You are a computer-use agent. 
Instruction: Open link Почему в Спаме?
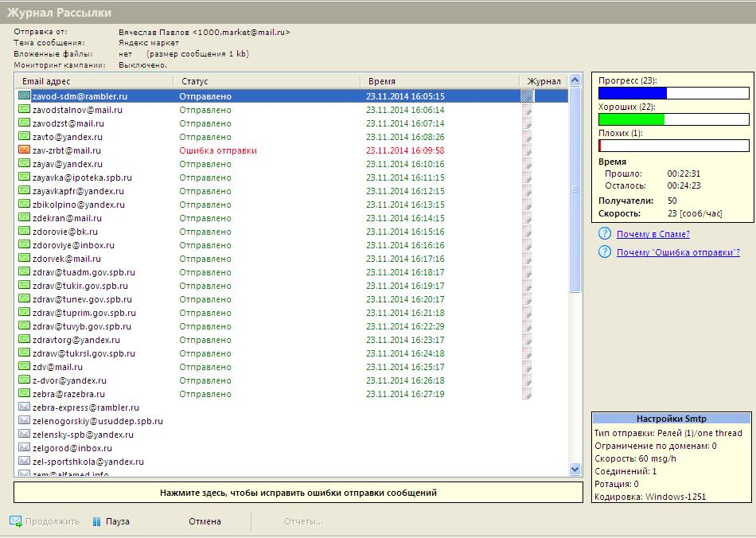(653, 234)
